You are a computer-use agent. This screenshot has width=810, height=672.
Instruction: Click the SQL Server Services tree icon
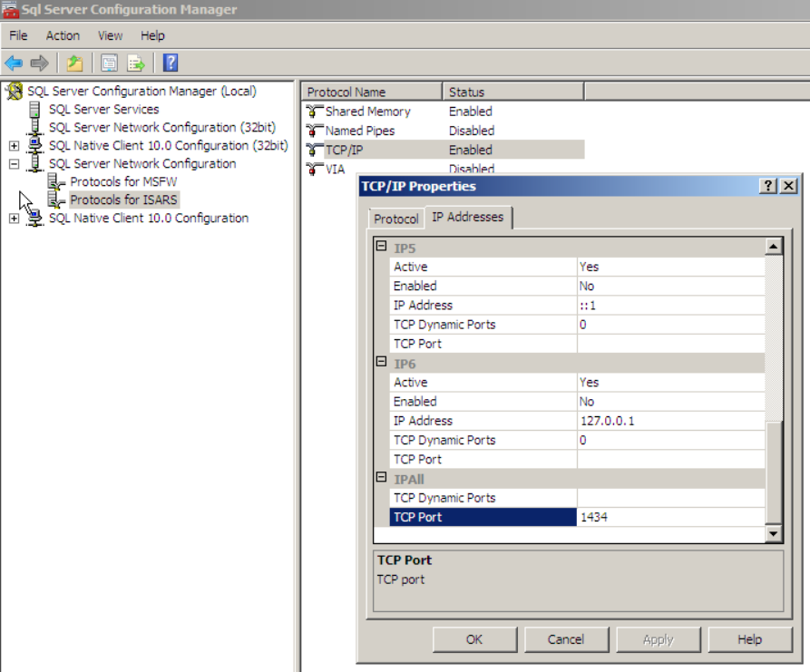coord(35,110)
